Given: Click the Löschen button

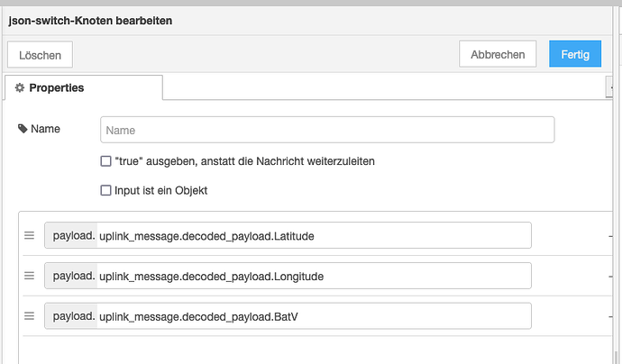Looking at the screenshot, I should [40, 55].
